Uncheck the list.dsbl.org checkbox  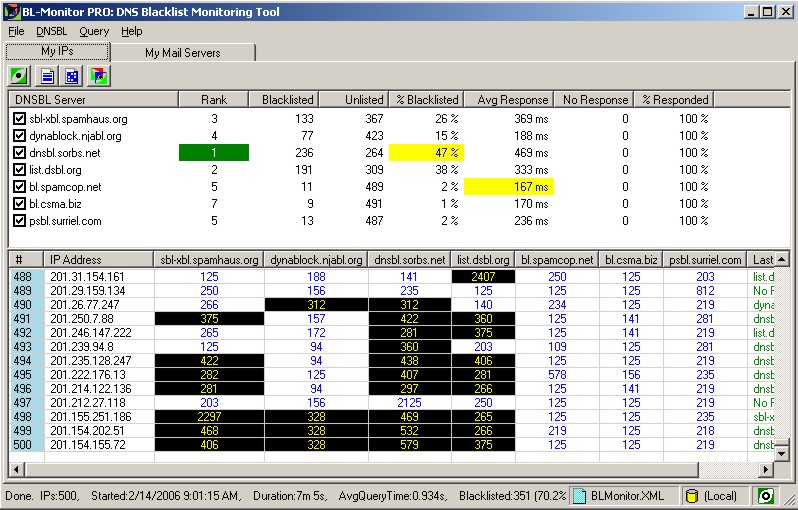pos(19,169)
